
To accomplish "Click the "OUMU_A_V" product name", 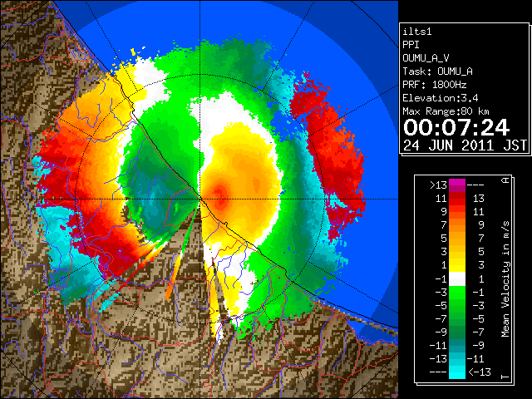I will click(426, 58).
